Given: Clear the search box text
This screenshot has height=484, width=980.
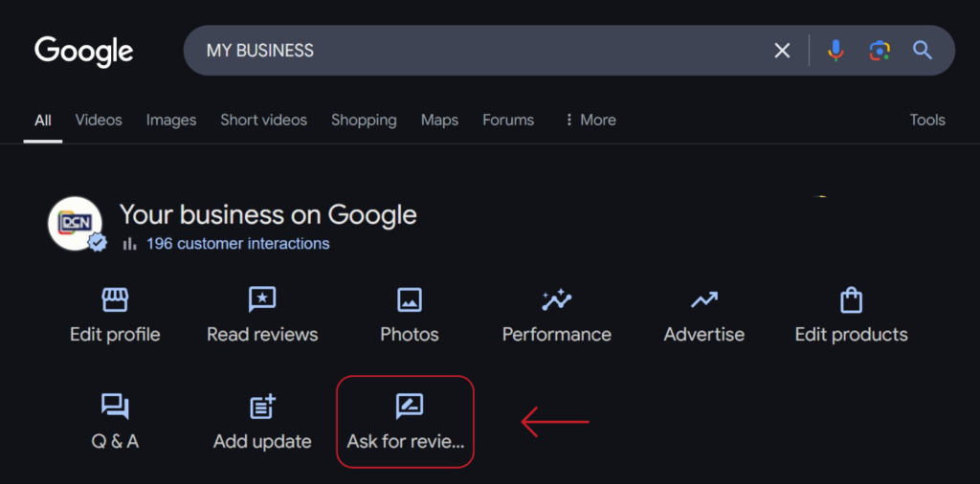Looking at the screenshot, I should pyautogui.click(x=782, y=51).
